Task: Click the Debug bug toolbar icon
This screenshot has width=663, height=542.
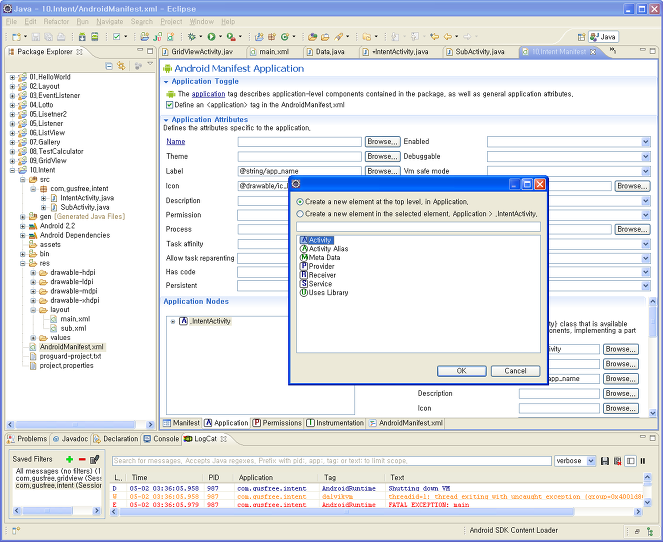Action: [192, 37]
